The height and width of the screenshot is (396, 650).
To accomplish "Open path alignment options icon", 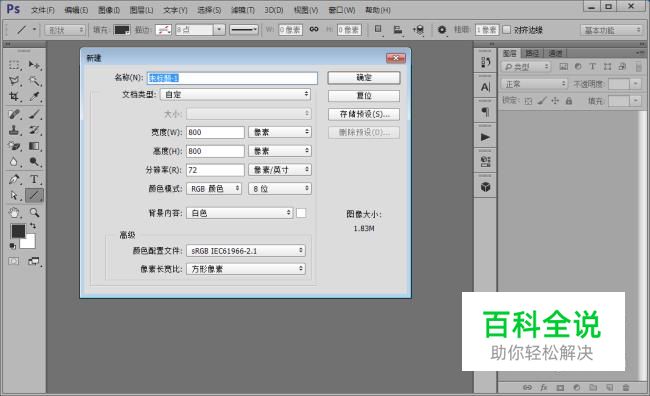I will pos(398,29).
